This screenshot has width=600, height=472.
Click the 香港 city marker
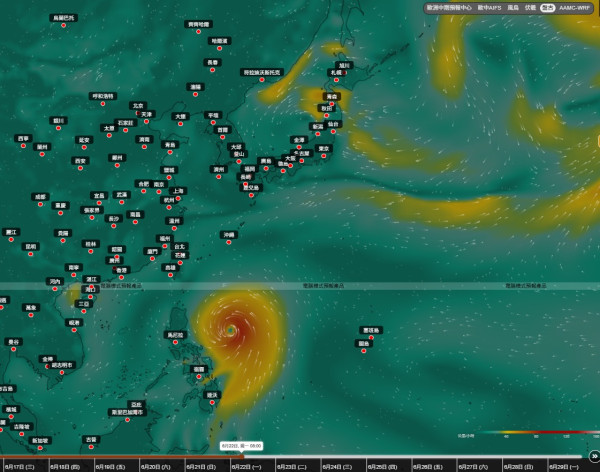(121, 270)
